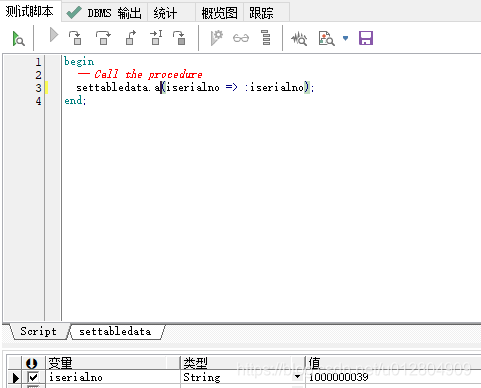Screen dimensions: 481x388
Task: Click the Run to Next Exception icon
Action: click(180, 38)
